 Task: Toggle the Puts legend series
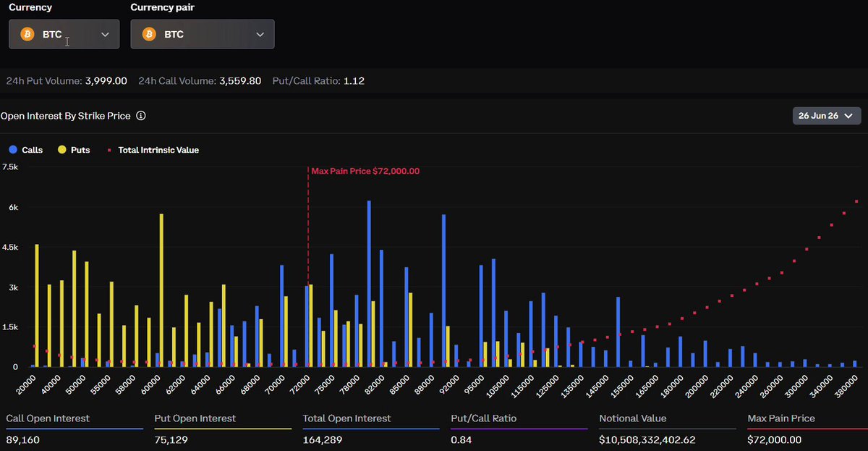[x=74, y=150]
